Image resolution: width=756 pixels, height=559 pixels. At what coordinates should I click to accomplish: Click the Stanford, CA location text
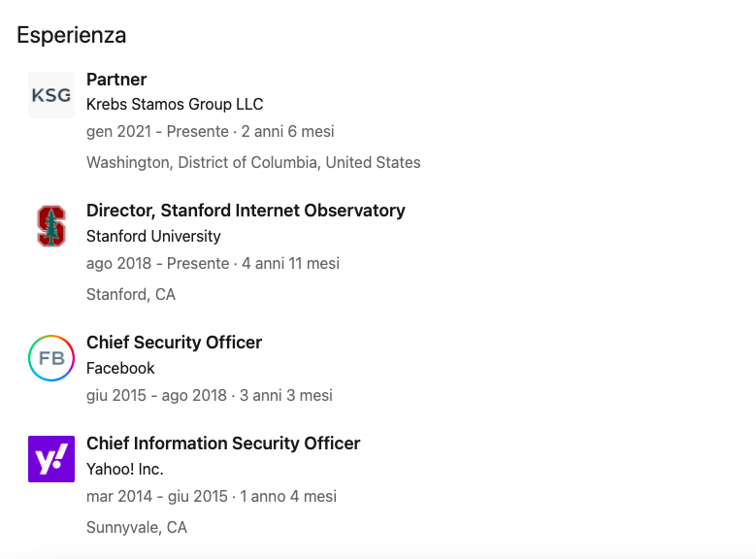click(131, 295)
